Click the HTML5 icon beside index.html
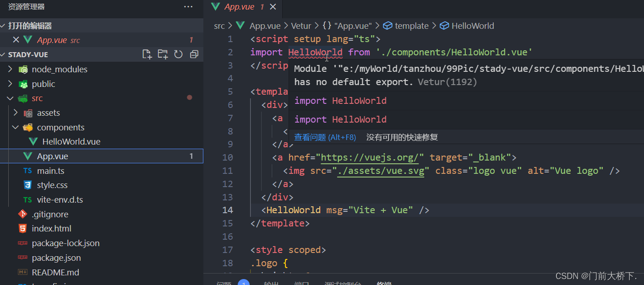644x285 pixels. pos(22,229)
